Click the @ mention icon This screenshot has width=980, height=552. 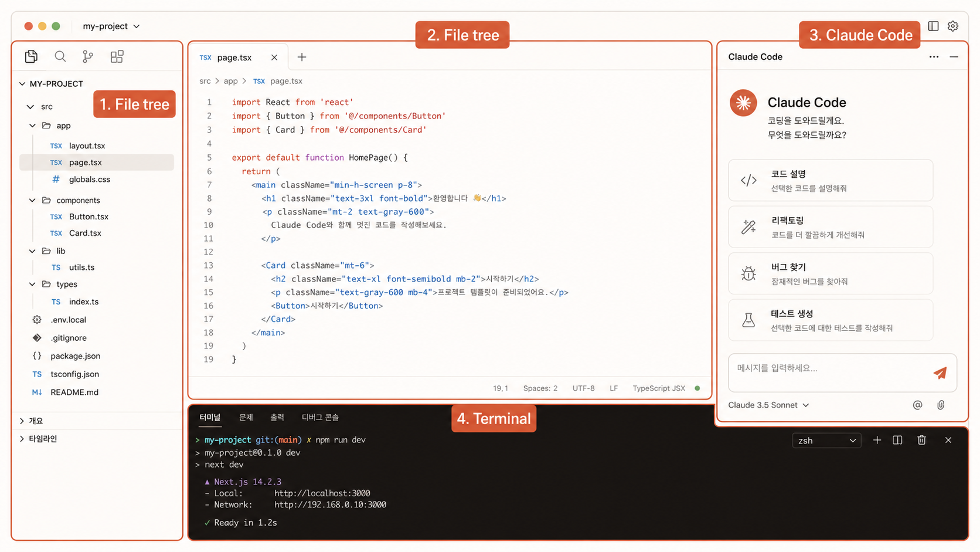[x=917, y=405]
